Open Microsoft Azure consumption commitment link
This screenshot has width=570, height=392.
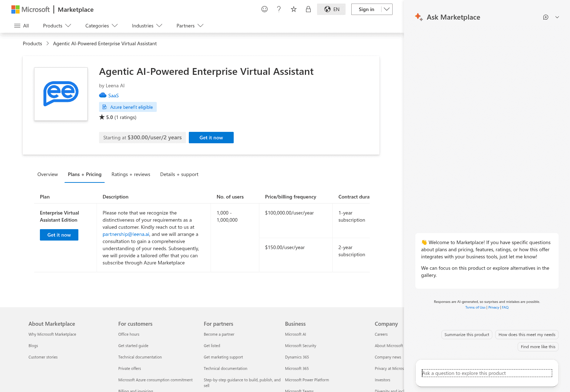[155, 380]
